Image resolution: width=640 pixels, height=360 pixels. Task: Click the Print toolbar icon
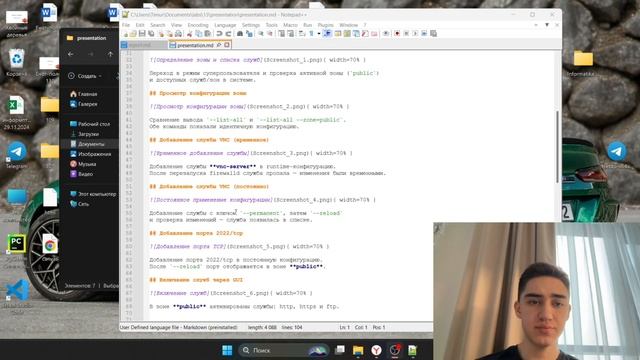178,33
